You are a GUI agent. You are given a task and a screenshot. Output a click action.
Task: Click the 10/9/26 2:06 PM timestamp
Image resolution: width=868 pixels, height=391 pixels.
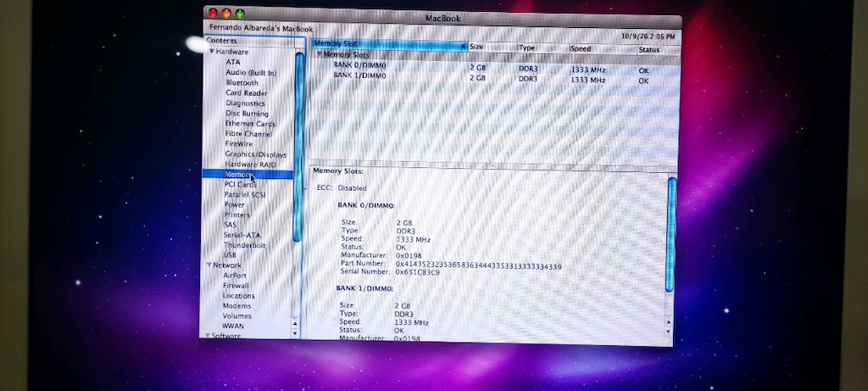coord(648,36)
